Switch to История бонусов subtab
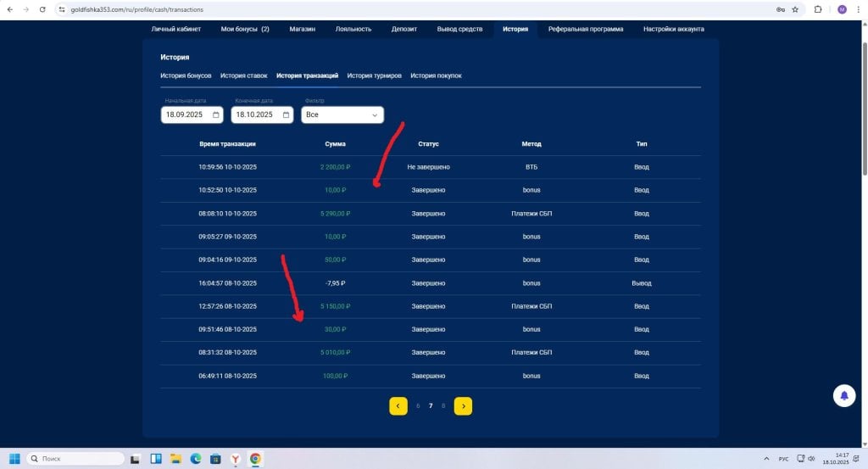 [186, 75]
